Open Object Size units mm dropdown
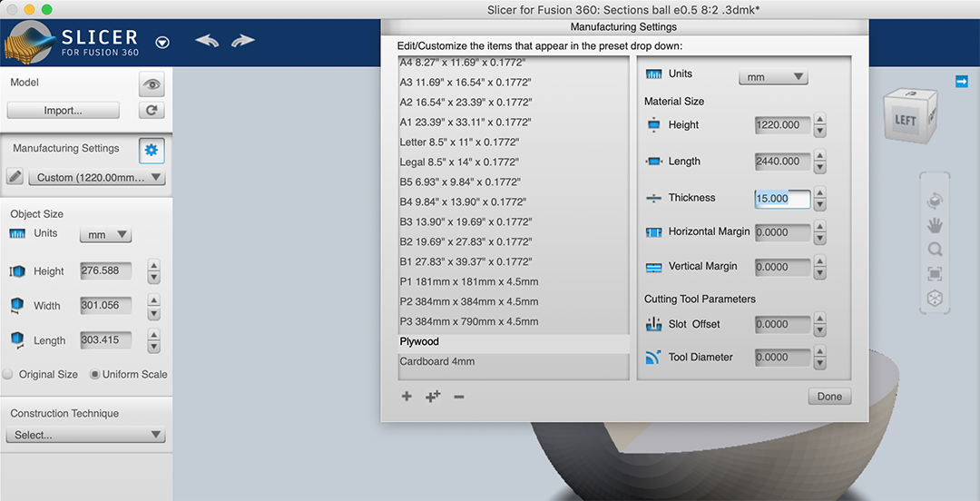 point(105,235)
